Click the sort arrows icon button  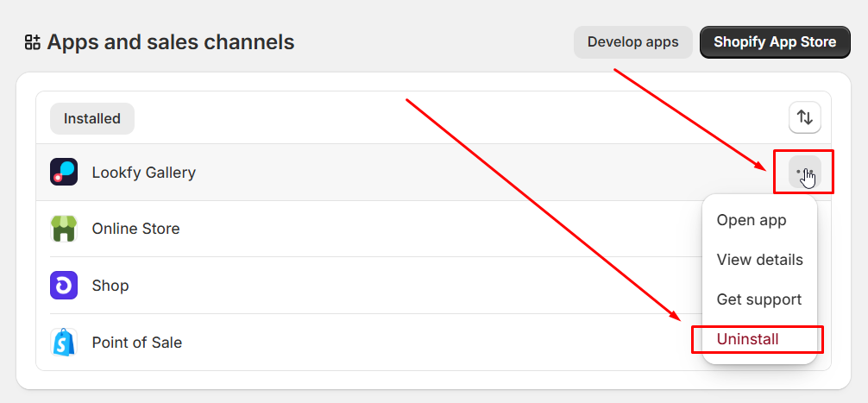(805, 117)
